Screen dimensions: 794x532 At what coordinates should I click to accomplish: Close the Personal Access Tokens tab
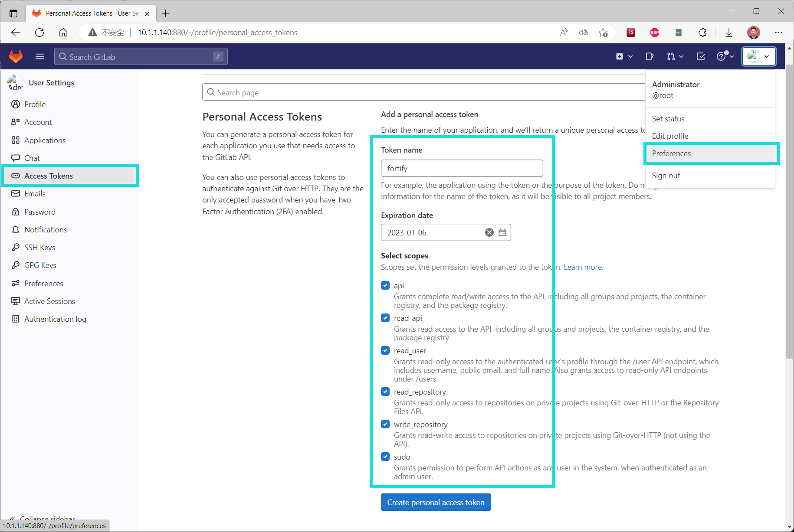147,13
